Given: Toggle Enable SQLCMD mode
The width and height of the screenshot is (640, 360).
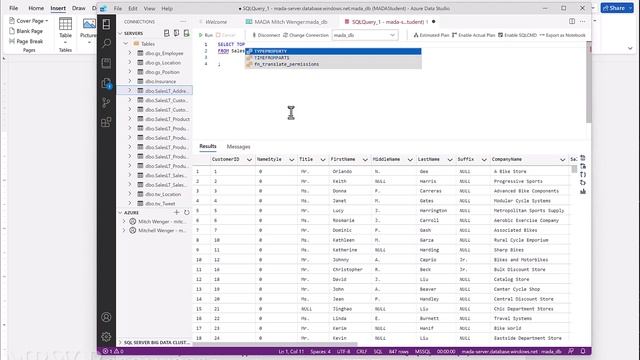Looking at the screenshot, I should coord(517,35).
